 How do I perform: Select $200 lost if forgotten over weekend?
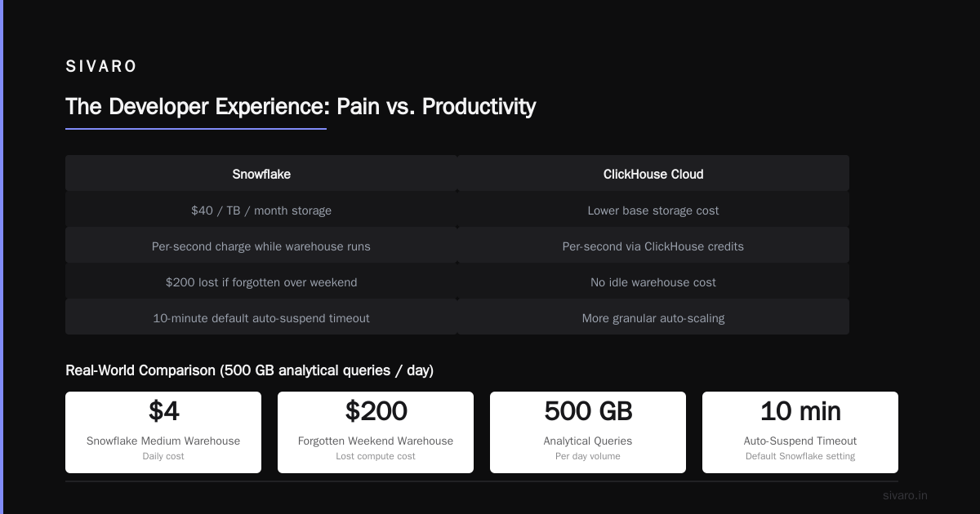pyautogui.click(x=261, y=282)
